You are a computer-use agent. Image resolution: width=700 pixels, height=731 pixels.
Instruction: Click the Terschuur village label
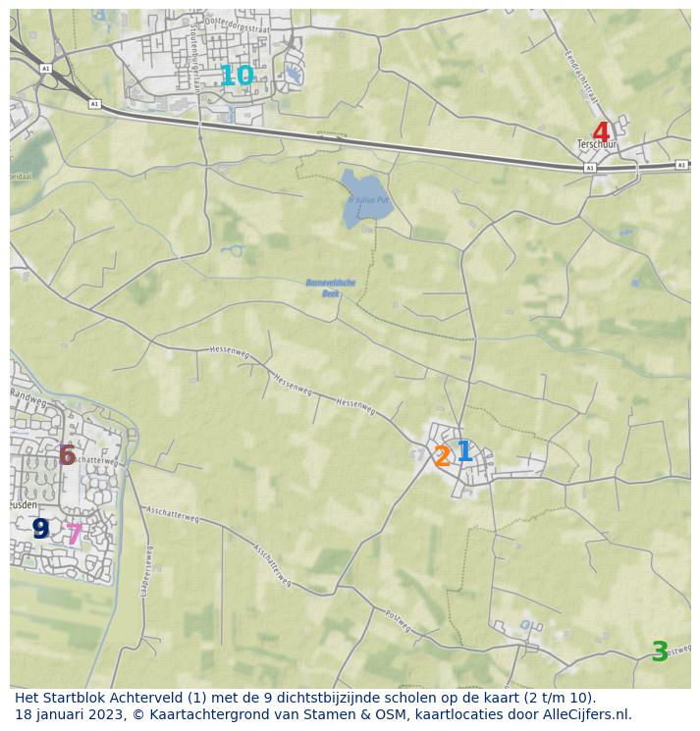[597, 144]
